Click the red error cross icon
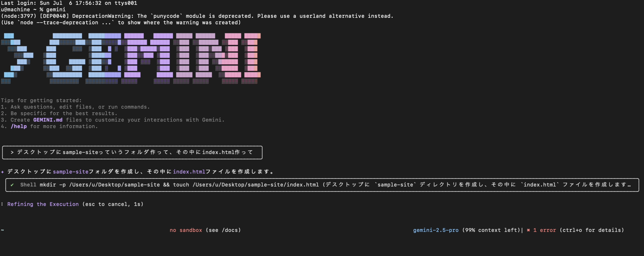The image size is (644, 256). pos(528,230)
